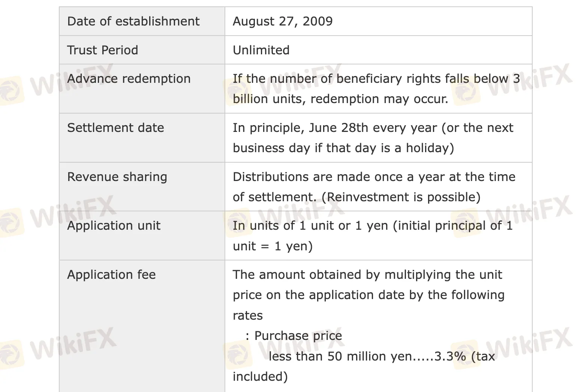The height and width of the screenshot is (392, 581).
Task: Click the 'Settlement date' row label
Action: (115, 128)
